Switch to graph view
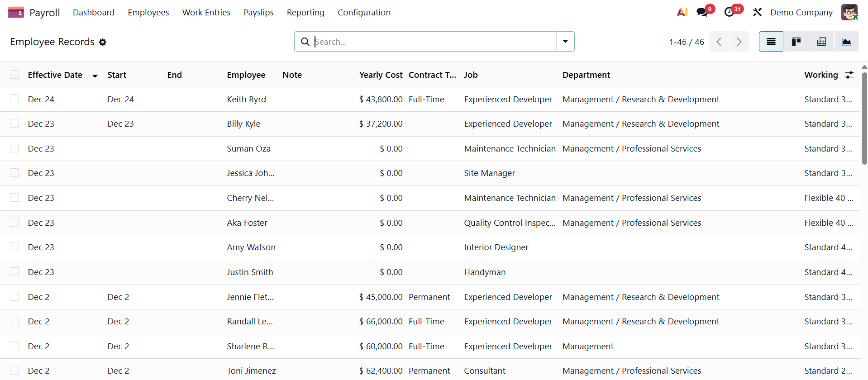Screen dimensions: 868x380 tap(846, 42)
